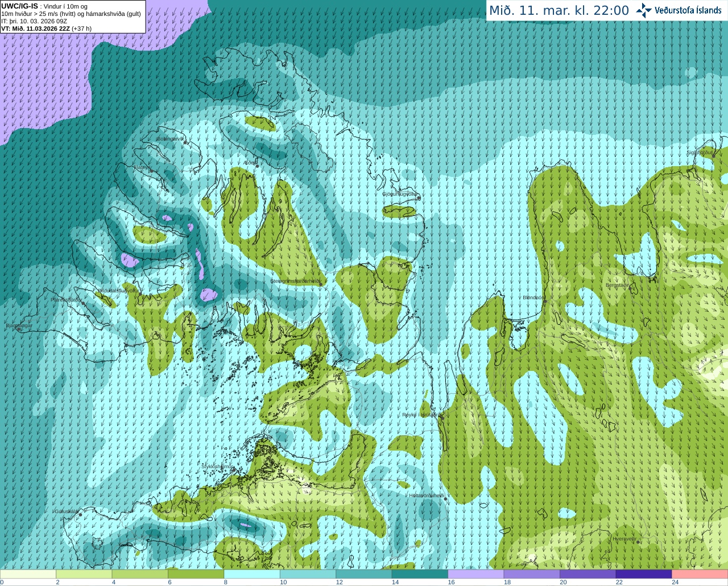Select the Stykkishólmur station label
This screenshot has width=728, height=586.
(217, 467)
